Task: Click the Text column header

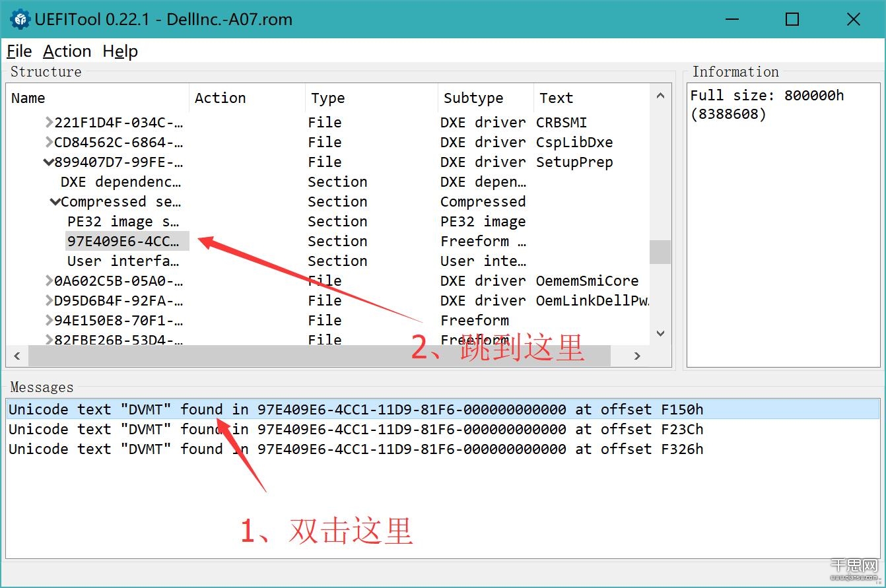Action: 591,98
